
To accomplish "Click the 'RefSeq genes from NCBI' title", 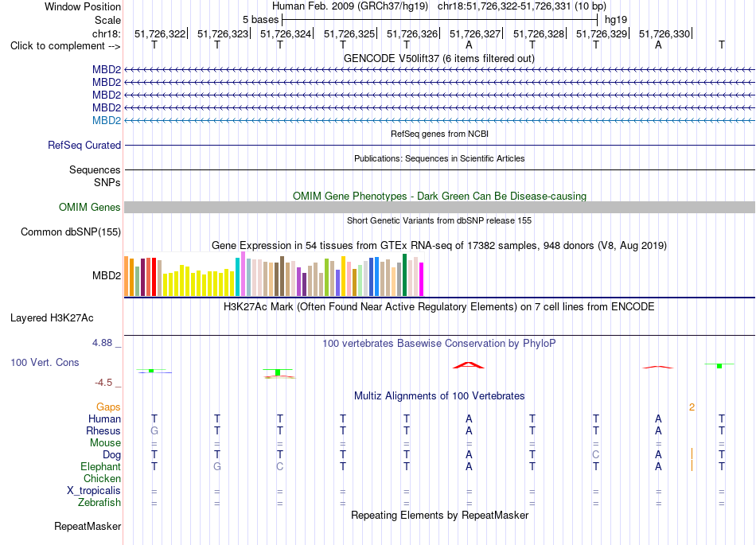I will (x=440, y=134).
